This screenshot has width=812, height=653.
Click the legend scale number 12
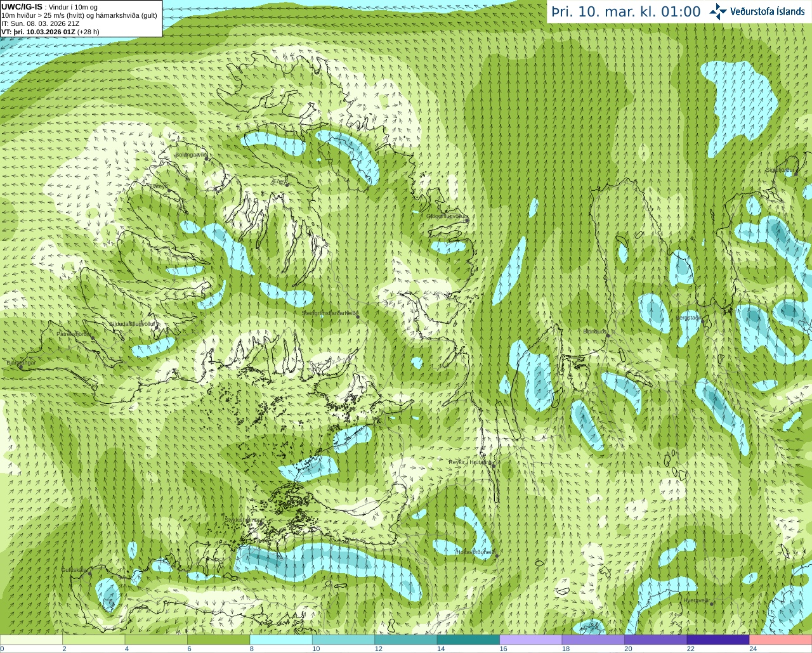click(x=378, y=649)
